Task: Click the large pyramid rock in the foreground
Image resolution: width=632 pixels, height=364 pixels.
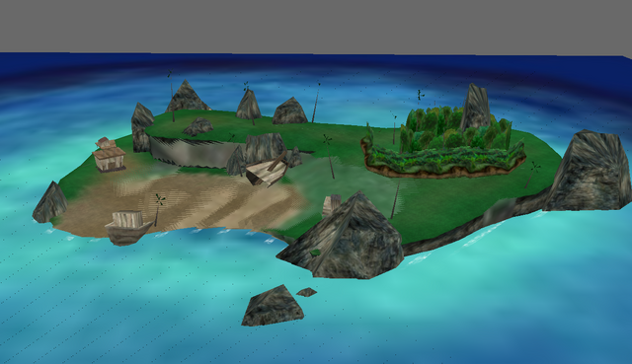Action: [x=343, y=238]
